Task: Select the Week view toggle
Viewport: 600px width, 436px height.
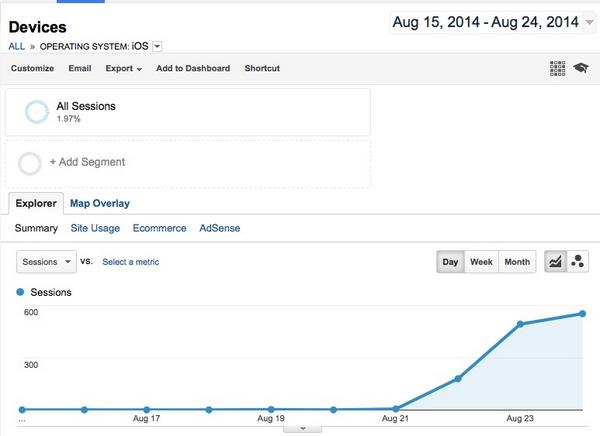Action: 481,262
